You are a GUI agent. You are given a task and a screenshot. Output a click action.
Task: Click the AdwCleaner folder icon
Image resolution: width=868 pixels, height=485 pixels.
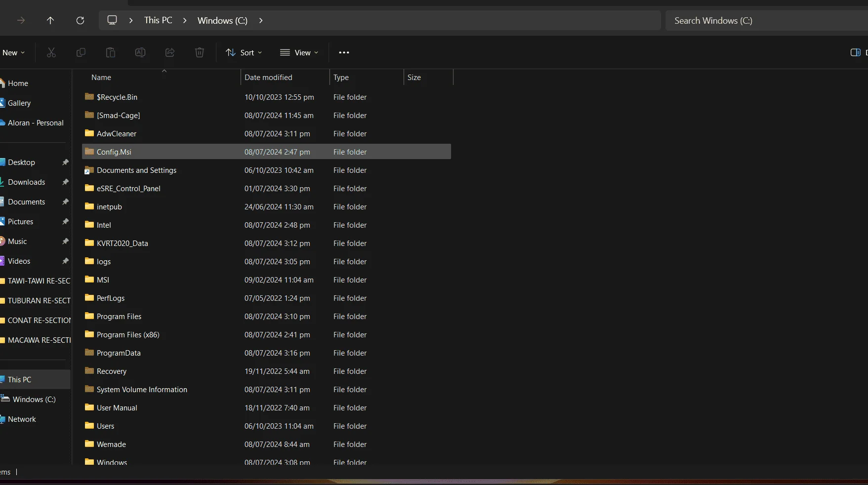(x=89, y=133)
